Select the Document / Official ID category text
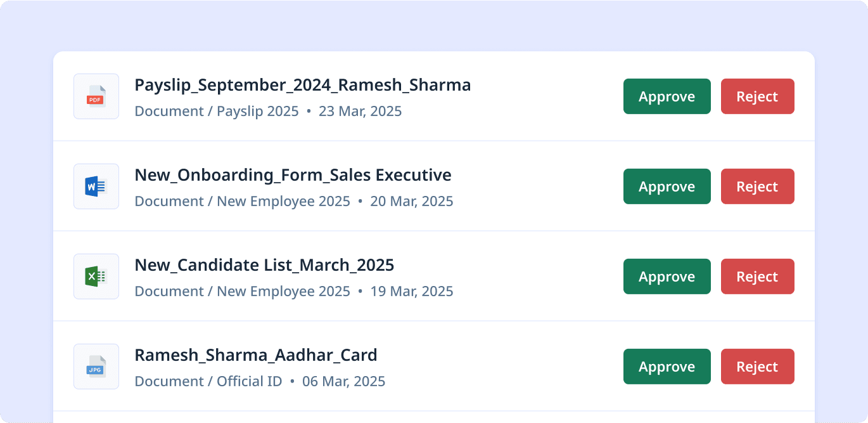This screenshot has width=868, height=423. pos(208,382)
